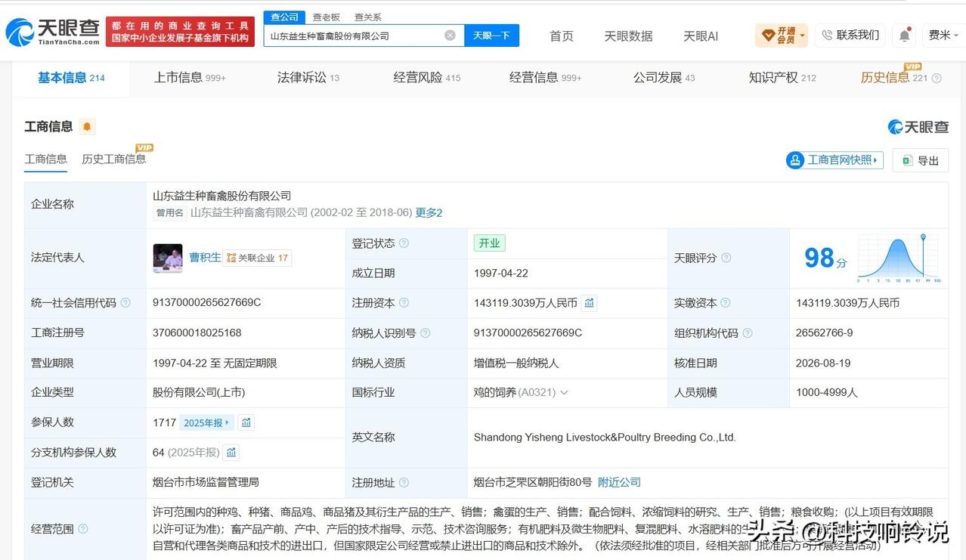Select 查公司 search mode tab
966x560 pixels.
(284, 17)
